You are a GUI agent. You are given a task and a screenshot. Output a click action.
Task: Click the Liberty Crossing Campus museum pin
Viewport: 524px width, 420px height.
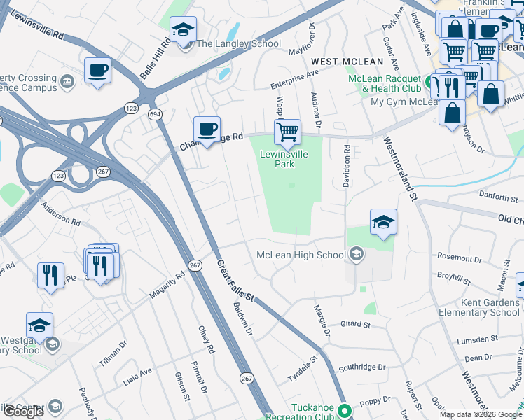(x=67, y=81)
